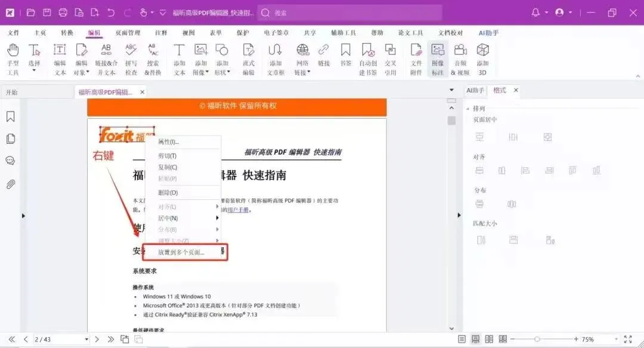Open the AI助手 ribbon tab
The image size is (644, 348).
tap(488, 32)
